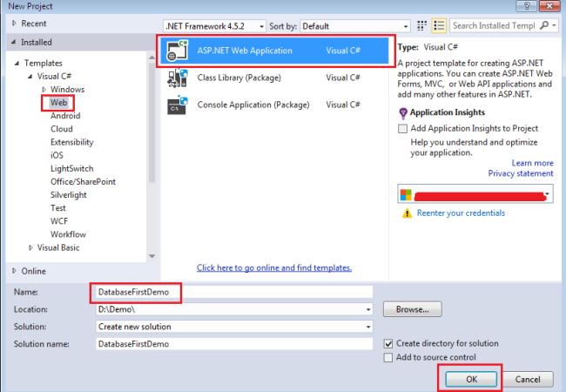Open the dialog help question-mark button

[527, 6]
